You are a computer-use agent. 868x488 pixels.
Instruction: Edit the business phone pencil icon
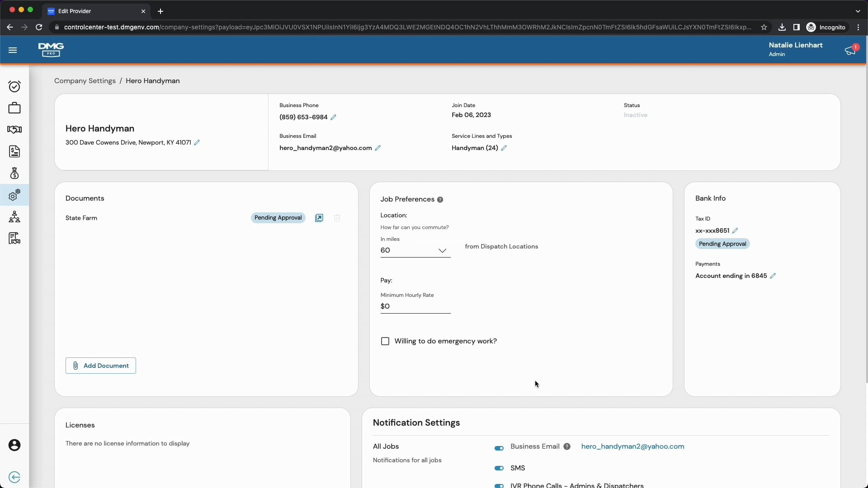click(x=334, y=117)
